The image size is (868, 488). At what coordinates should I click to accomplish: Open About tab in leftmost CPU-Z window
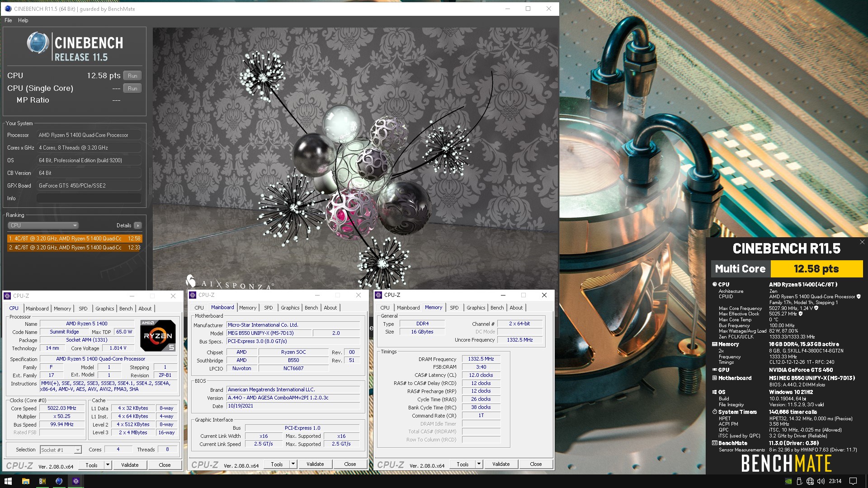point(145,309)
